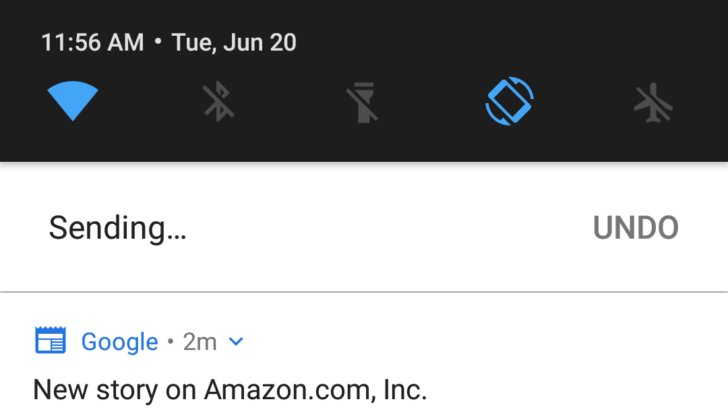The width and height of the screenshot is (728, 410).
Task: Tap the Amazon.com, Inc. text in notification
Action: coord(315,389)
